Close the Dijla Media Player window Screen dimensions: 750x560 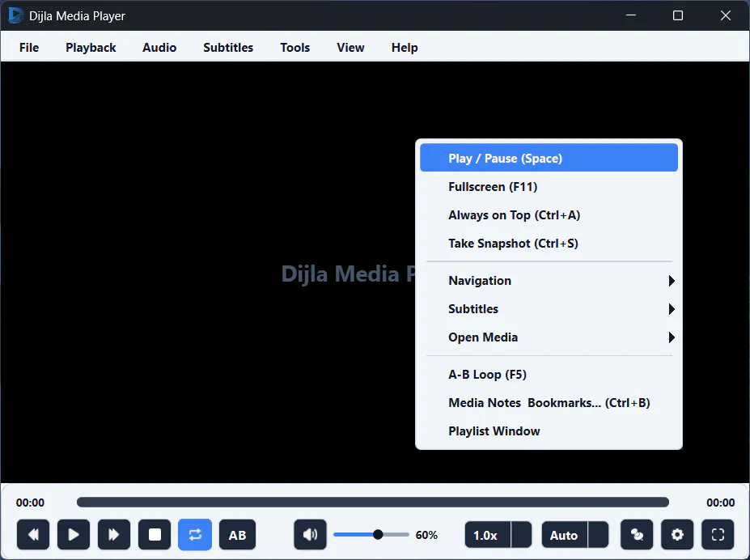pyautogui.click(x=725, y=15)
